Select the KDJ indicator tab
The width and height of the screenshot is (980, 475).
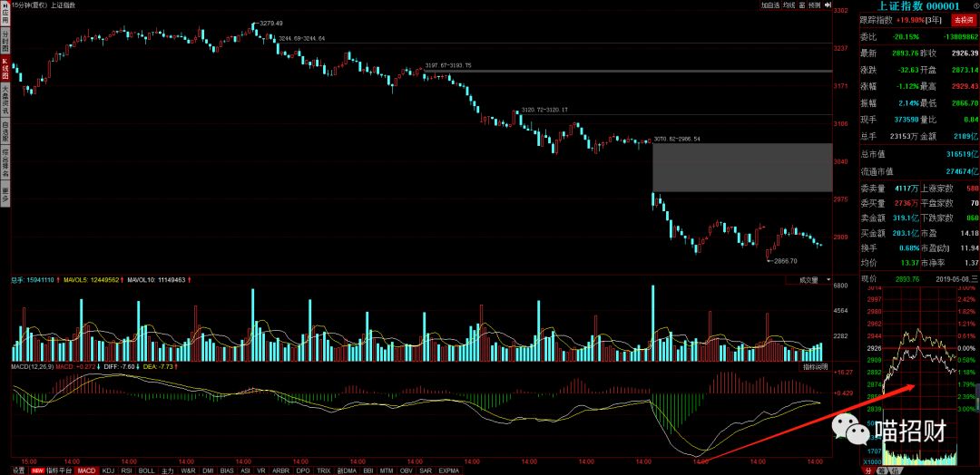coord(108,470)
